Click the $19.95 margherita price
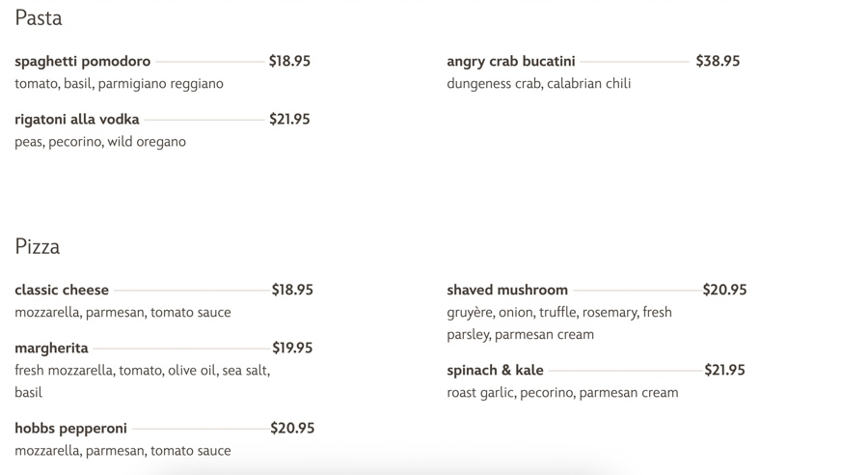The width and height of the screenshot is (868, 475). 292,348
